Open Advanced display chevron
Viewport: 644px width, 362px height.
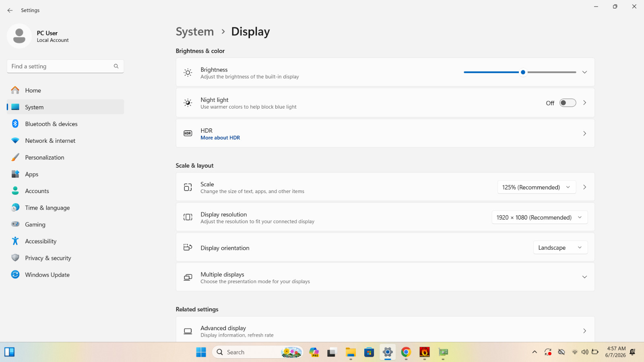pos(584,331)
